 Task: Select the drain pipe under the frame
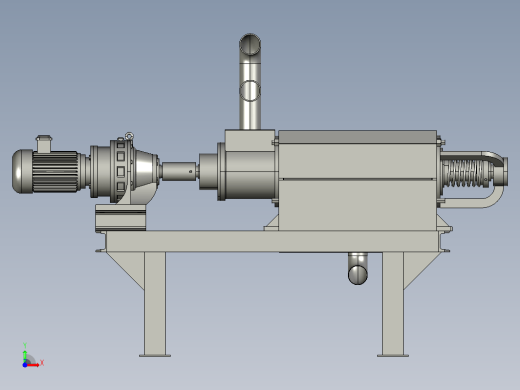[x=358, y=268]
